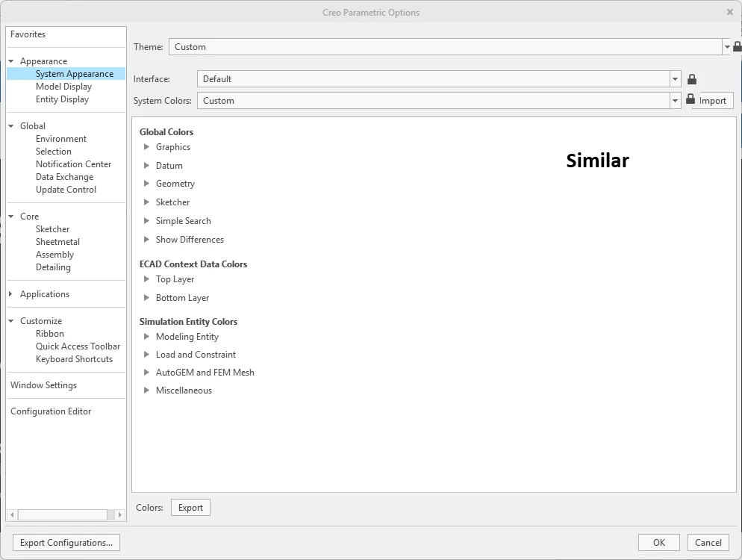The height and width of the screenshot is (560, 742).
Task: Open Environment options
Action: (x=61, y=139)
